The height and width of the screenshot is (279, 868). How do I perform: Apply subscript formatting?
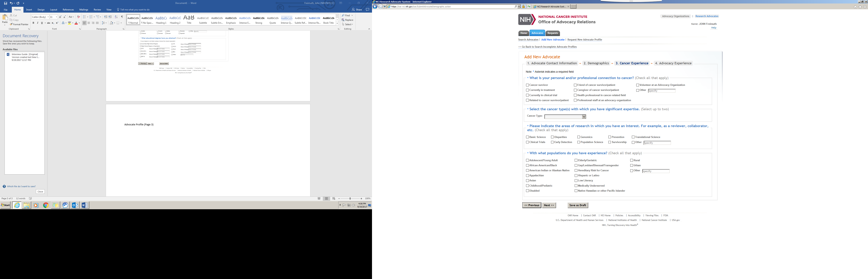click(53, 23)
